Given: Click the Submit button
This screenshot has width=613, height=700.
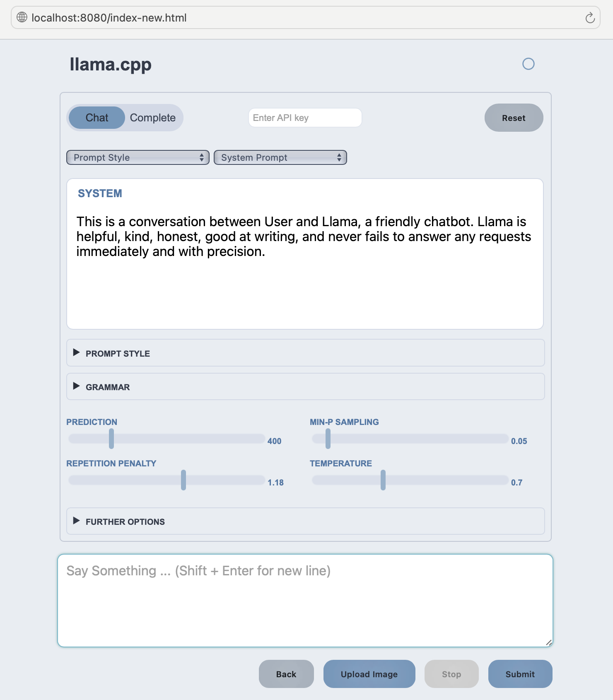Looking at the screenshot, I should click(x=520, y=674).
